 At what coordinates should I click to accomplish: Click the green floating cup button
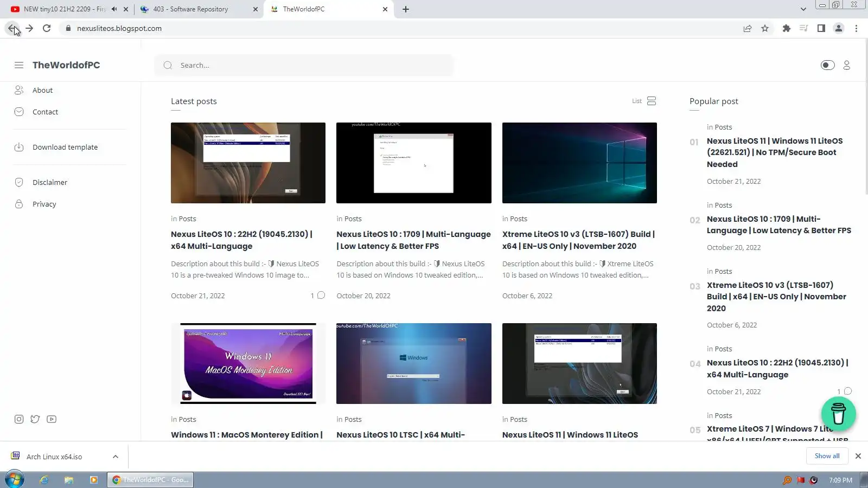pos(838,414)
